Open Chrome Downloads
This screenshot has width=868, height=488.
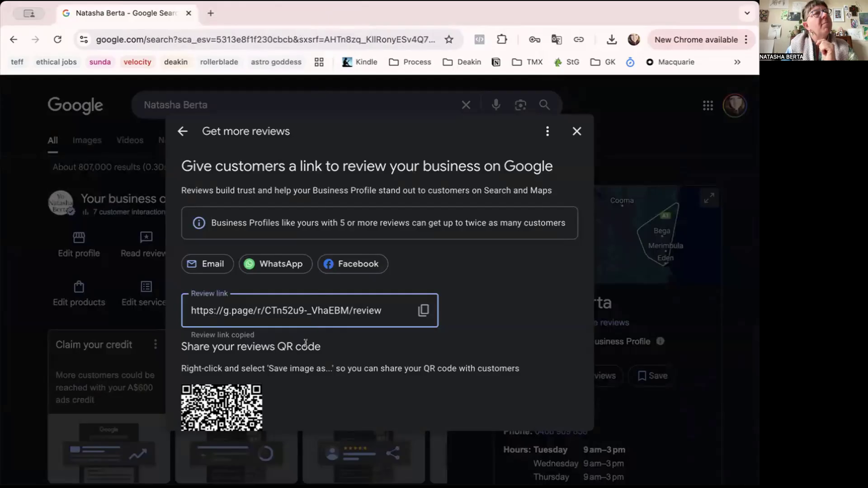coord(612,40)
